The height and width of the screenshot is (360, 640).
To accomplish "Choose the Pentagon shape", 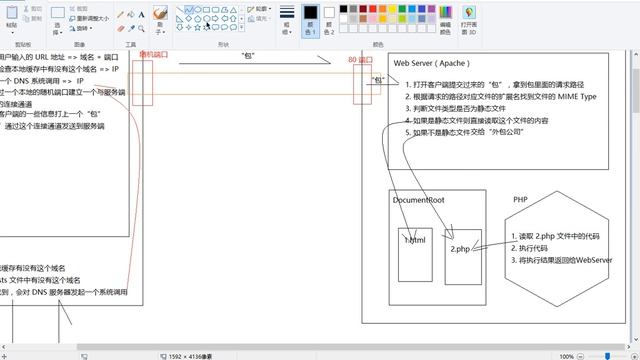I will point(198,19).
